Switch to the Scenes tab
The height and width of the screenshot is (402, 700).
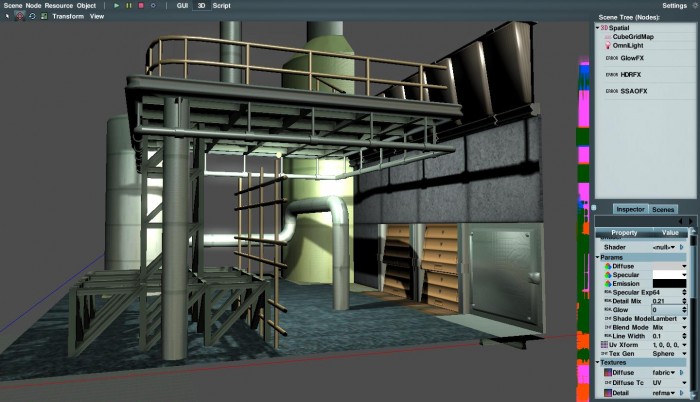663,209
